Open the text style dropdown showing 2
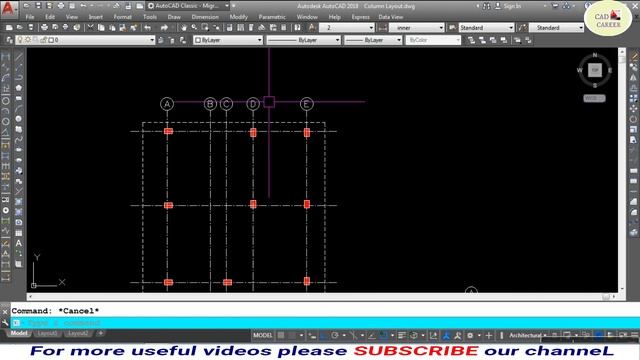Screen dimensions: 640x360 pyautogui.click(x=346, y=28)
